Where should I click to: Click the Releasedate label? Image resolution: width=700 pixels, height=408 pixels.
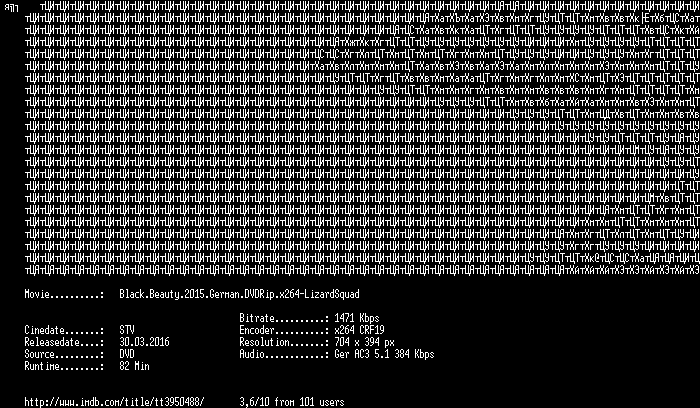[x=64, y=342]
